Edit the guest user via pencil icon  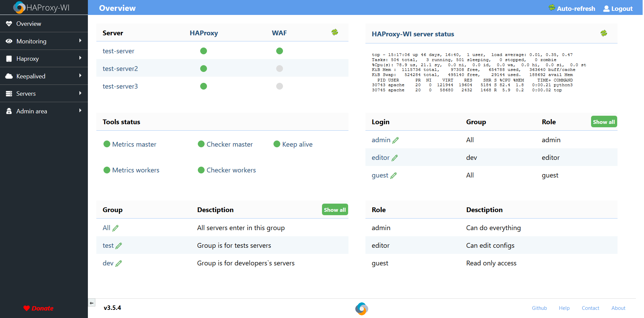(x=394, y=175)
